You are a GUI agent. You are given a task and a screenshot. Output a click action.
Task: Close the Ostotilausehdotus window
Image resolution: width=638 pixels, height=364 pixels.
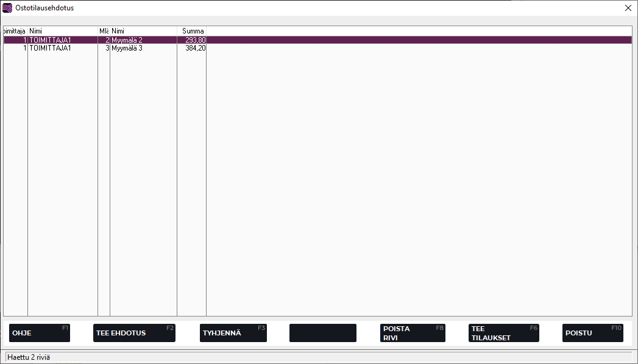pos(628,8)
